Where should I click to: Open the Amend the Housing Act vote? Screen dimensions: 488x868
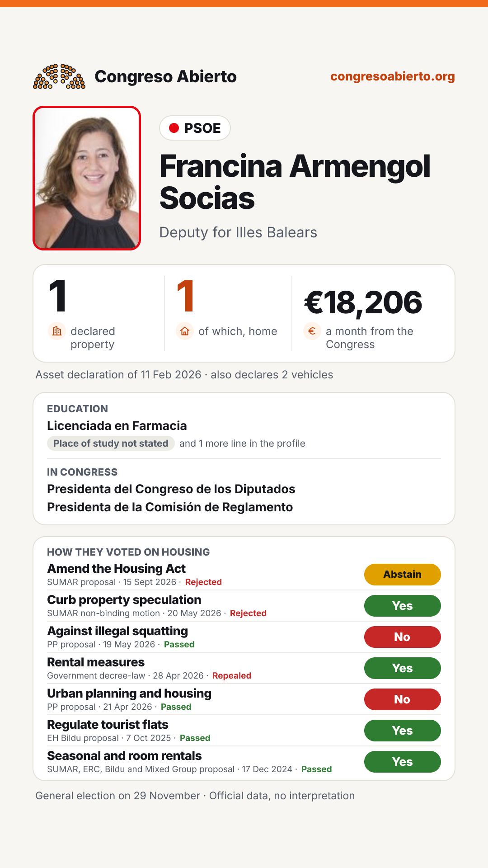point(117,569)
